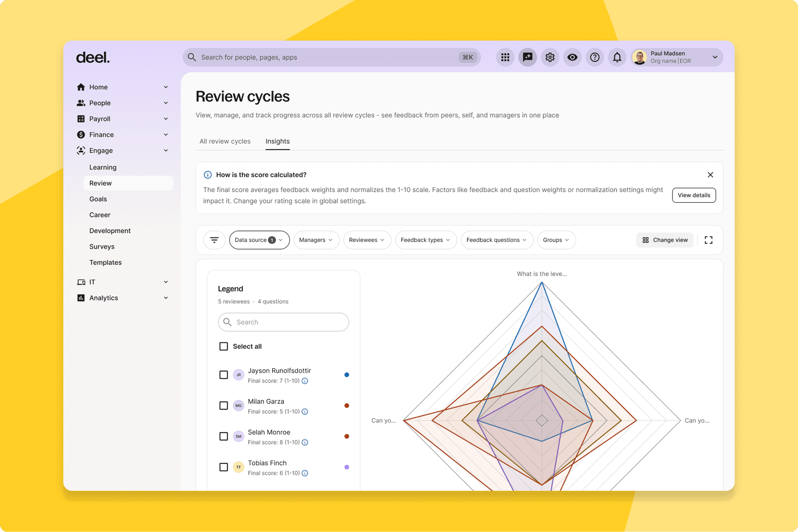This screenshot has width=798, height=532.
Task: Click Paul Madsen profile avatar
Action: (x=640, y=57)
